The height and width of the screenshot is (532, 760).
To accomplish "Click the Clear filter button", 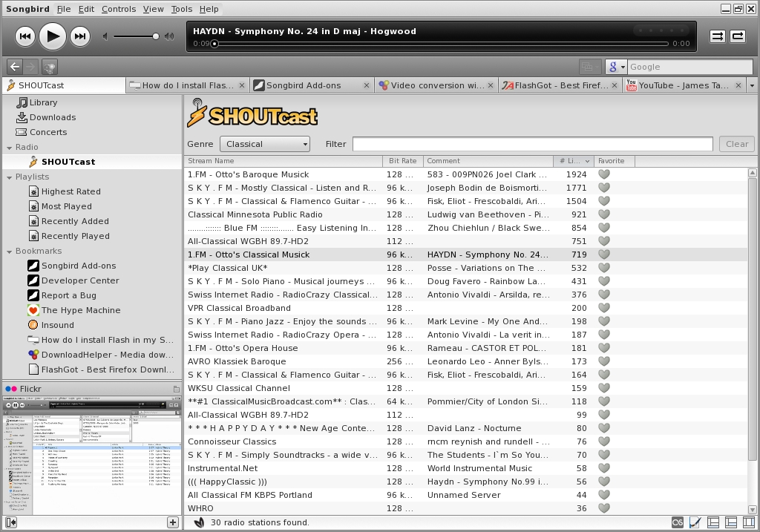I will [x=737, y=144].
